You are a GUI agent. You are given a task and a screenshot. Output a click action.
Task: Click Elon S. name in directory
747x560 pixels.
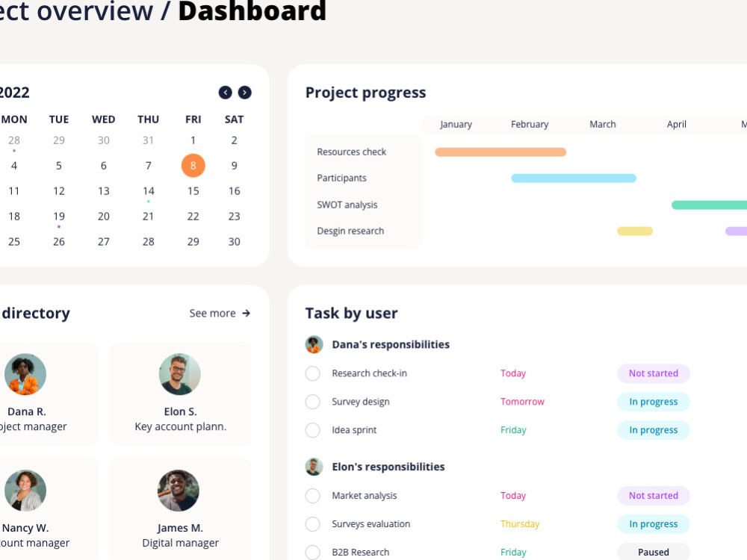180,411
